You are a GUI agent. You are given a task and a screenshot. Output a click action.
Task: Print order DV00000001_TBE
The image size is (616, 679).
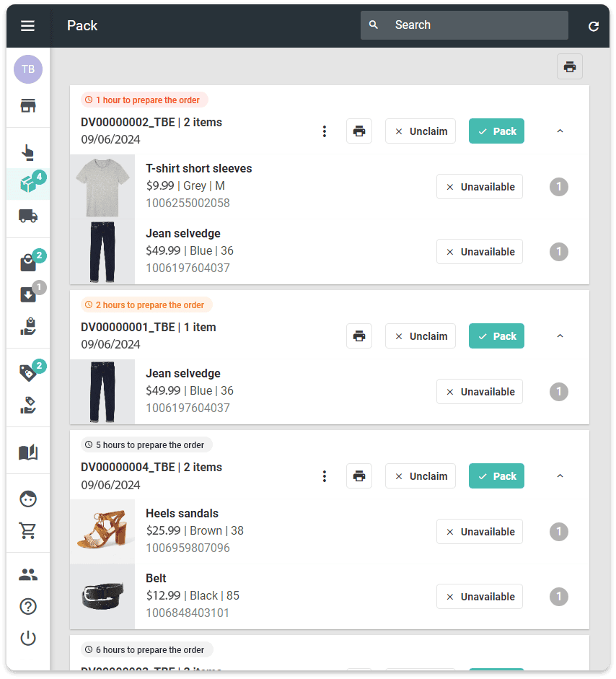pyautogui.click(x=359, y=336)
